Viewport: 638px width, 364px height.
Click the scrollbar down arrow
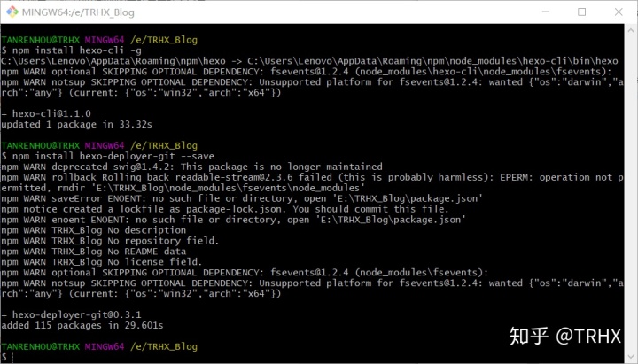tap(631, 356)
